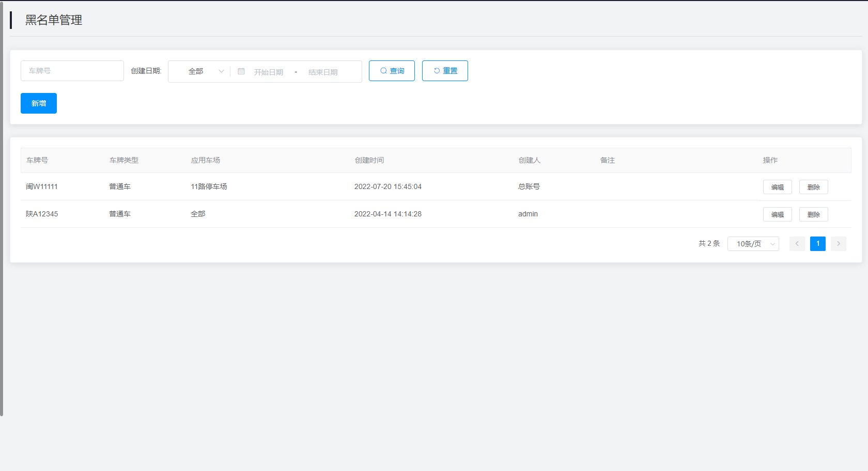
Task: Click the 车牌号 column header
Action: [37, 160]
